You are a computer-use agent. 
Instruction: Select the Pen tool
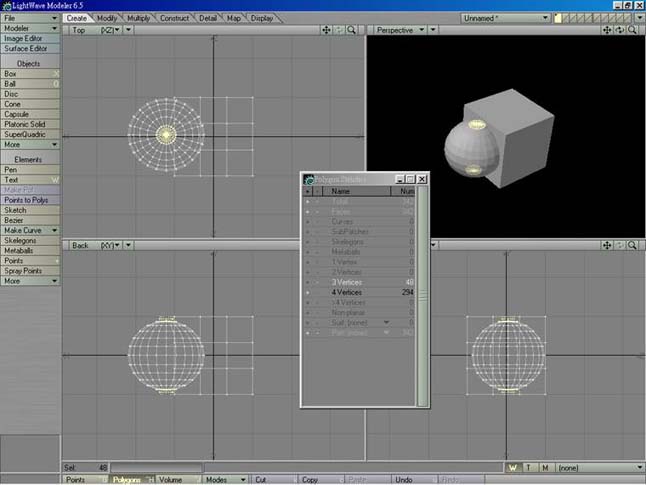click(30, 170)
